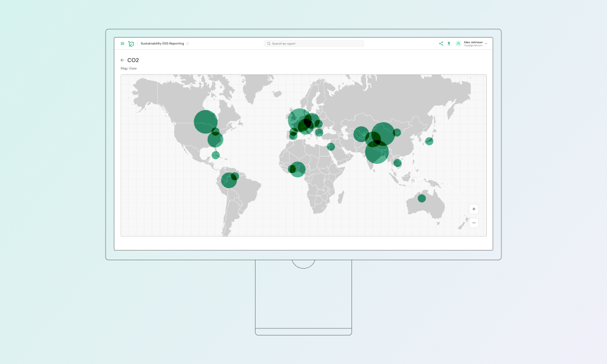Click the large northern US bubble
Viewport: 607px width, 364px height.
click(x=206, y=122)
